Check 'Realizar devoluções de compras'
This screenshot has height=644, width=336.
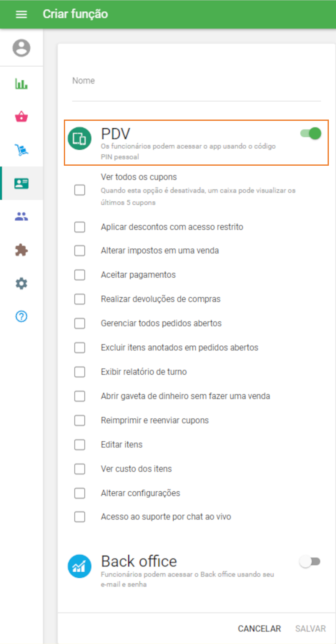pos(79,299)
